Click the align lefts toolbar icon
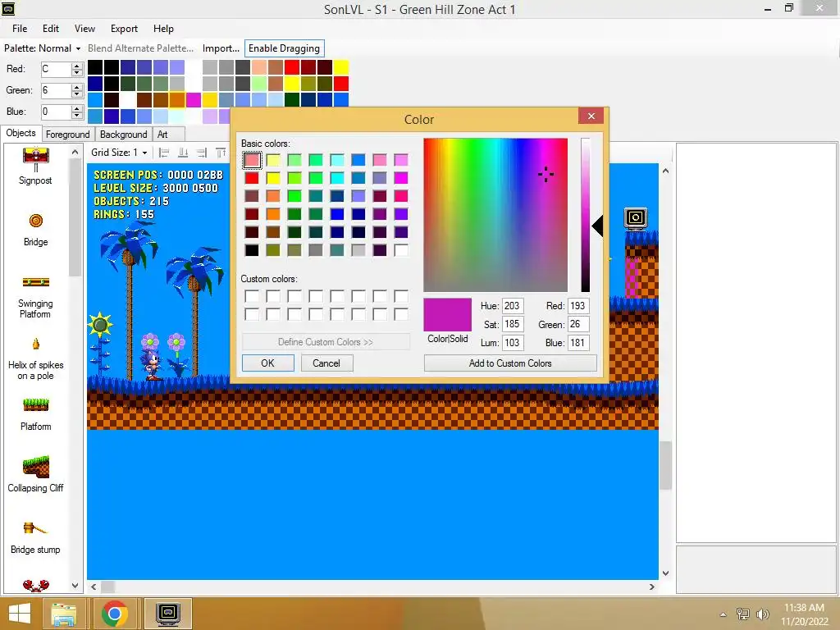840x630 pixels. point(164,153)
